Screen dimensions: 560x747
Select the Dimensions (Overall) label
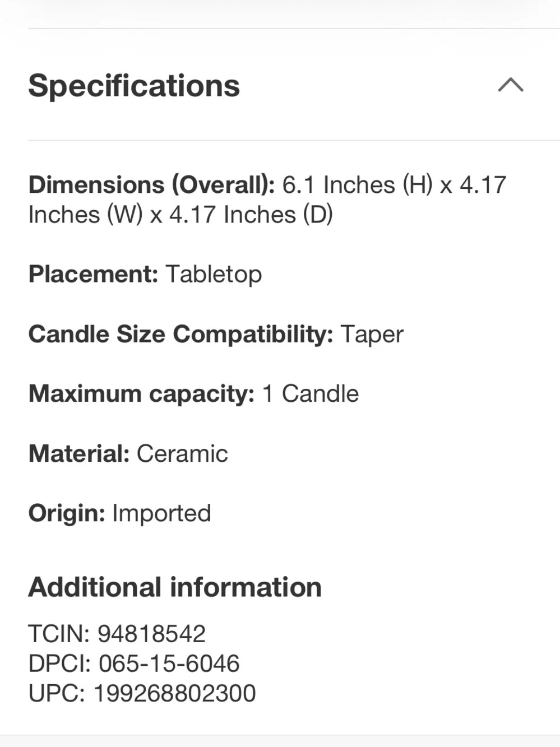pyautogui.click(x=151, y=185)
